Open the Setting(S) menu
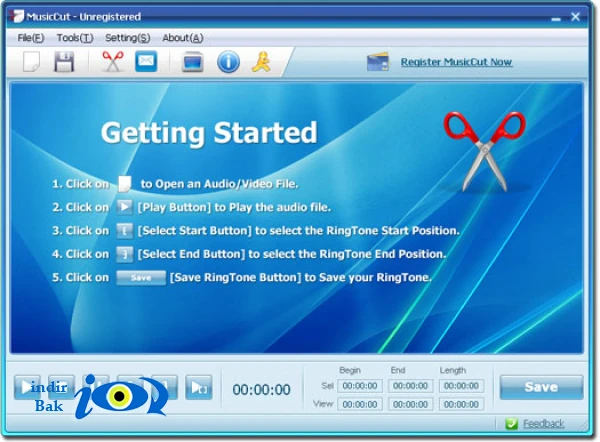The width and height of the screenshot is (600, 442). [127, 38]
